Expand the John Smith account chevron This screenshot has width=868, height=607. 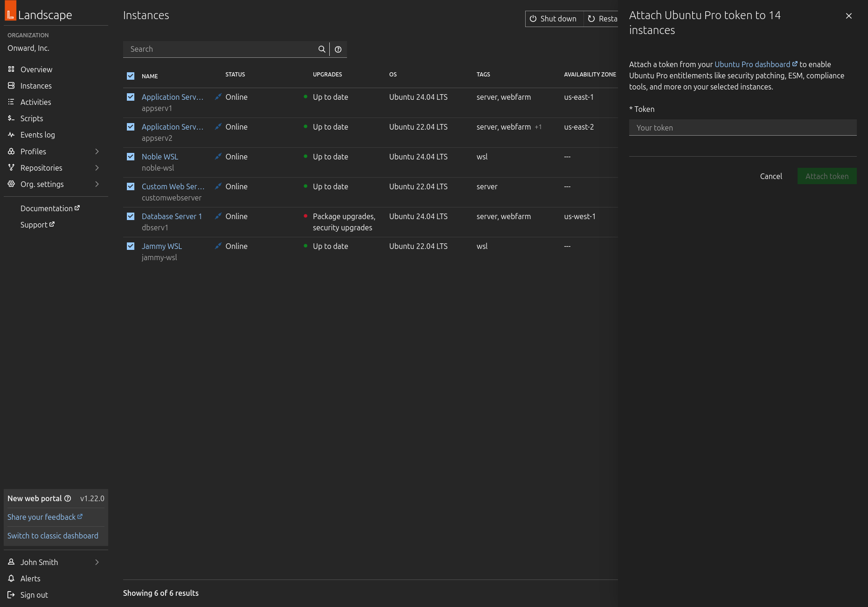coord(97,562)
